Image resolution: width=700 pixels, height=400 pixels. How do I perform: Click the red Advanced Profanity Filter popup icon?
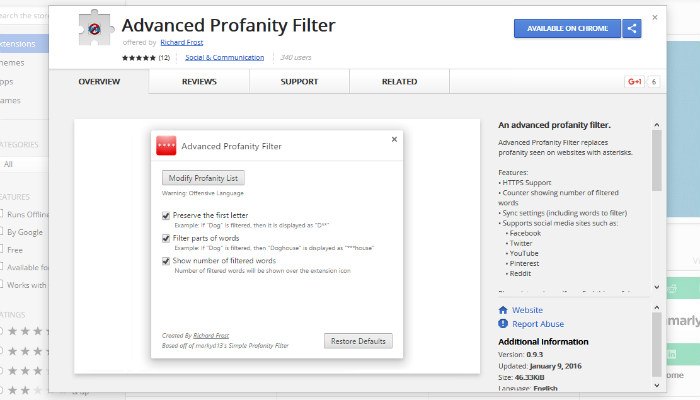(166, 146)
